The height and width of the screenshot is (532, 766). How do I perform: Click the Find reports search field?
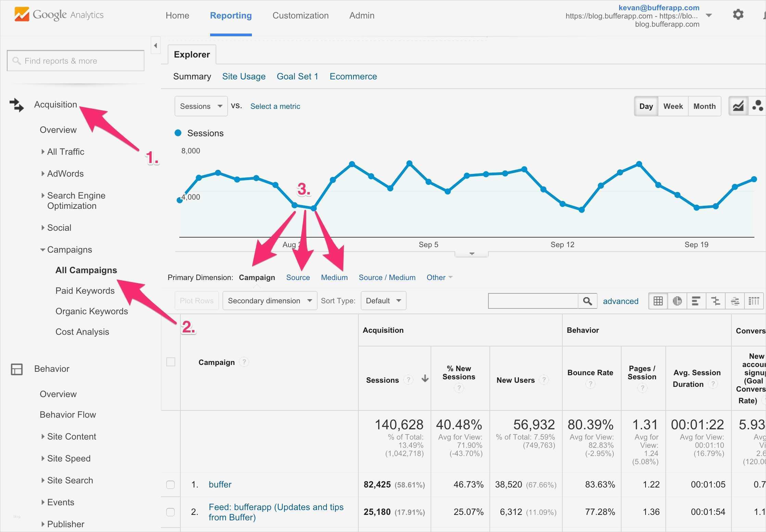pos(75,61)
